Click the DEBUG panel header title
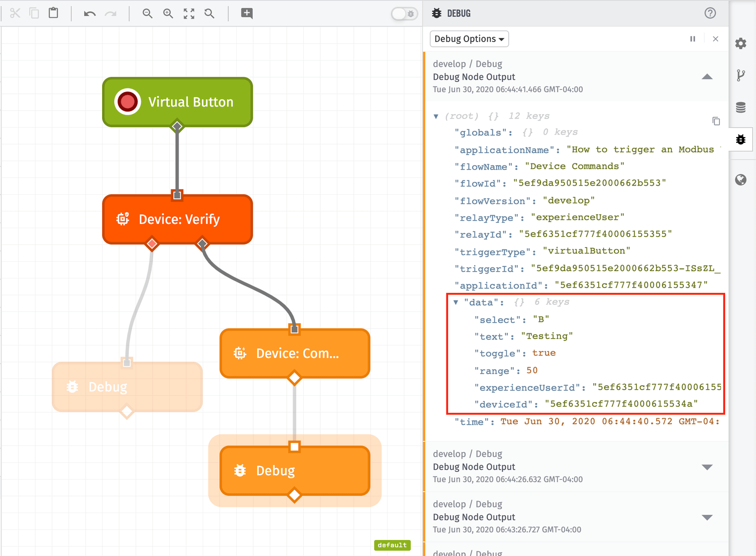 [x=458, y=13]
